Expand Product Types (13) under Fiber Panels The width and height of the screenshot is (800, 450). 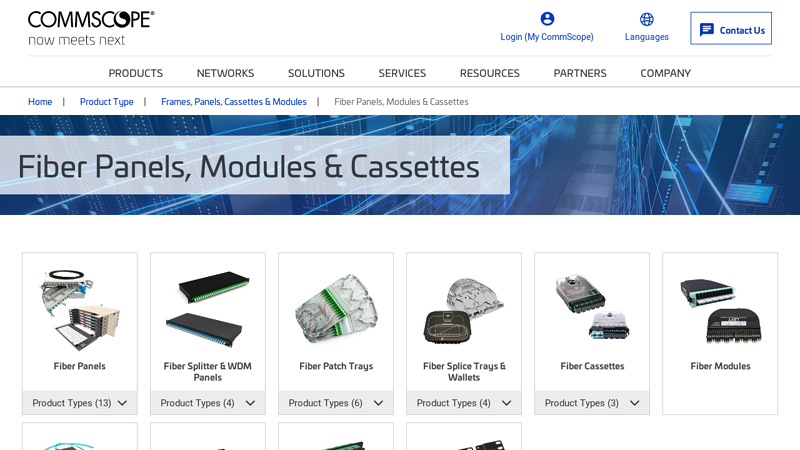(80, 403)
